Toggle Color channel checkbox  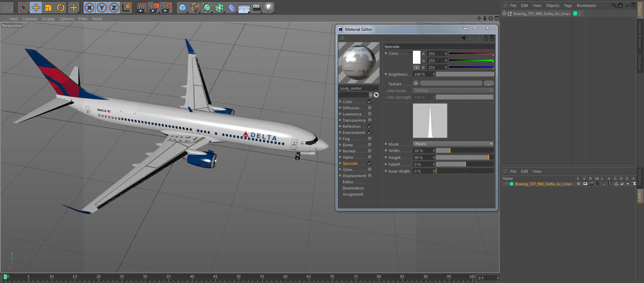pos(370,102)
